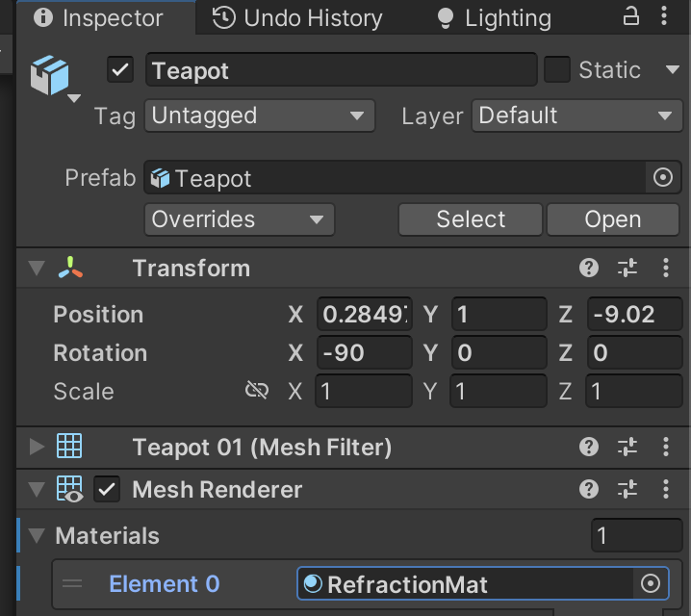
Task: Switch to the Lighting tab
Action: pyautogui.click(x=494, y=17)
